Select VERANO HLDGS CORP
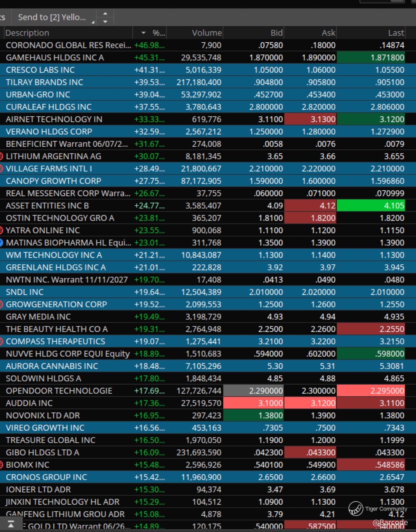416x532 pixels. click(x=49, y=132)
